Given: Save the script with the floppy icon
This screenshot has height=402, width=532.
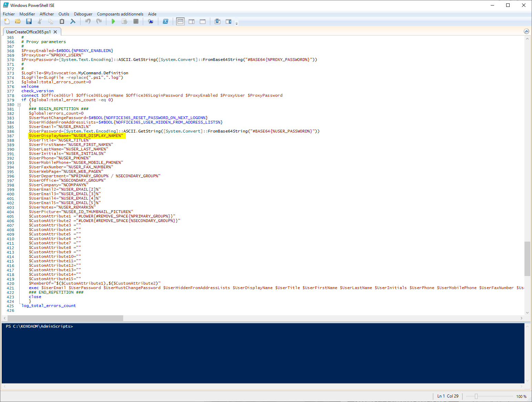Looking at the screenshot, I should click(29, 21).
